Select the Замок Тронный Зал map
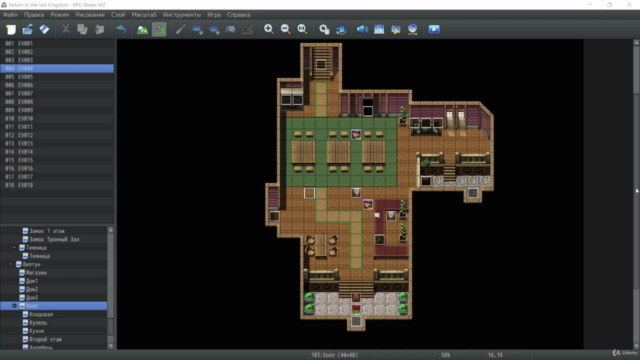The width and height of the screenshot is (640, 360). tap(54, 239)
